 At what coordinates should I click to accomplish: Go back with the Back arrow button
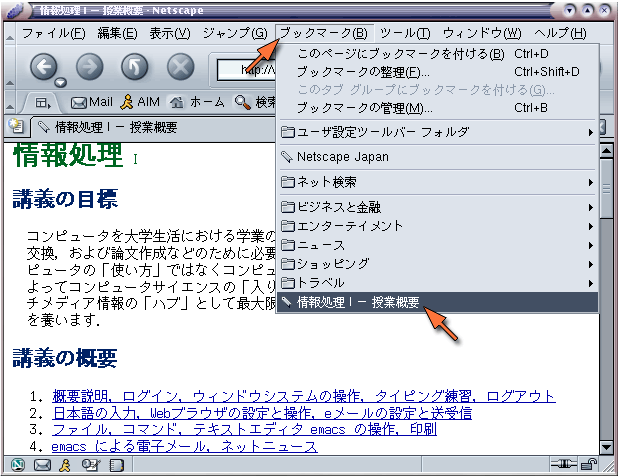[x=43, y=67]
